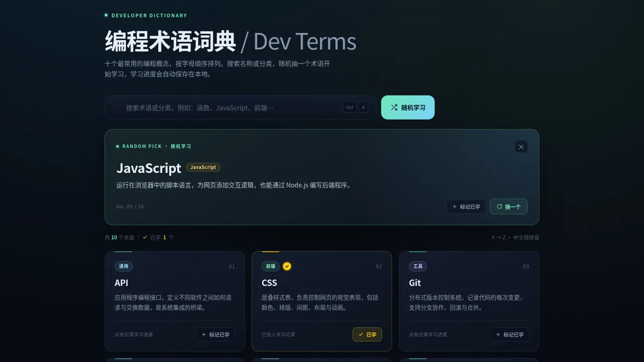The image size is (644, 362).
Task: Click the 工具 tag on Git card
Action: pos(418,266)
